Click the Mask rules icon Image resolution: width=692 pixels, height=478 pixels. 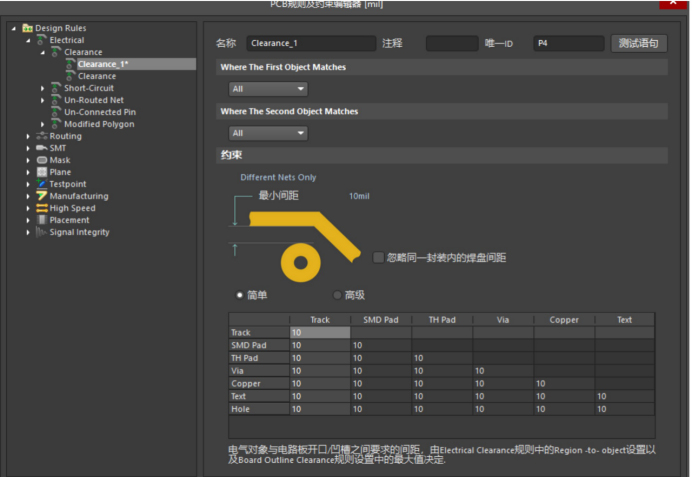42,160
